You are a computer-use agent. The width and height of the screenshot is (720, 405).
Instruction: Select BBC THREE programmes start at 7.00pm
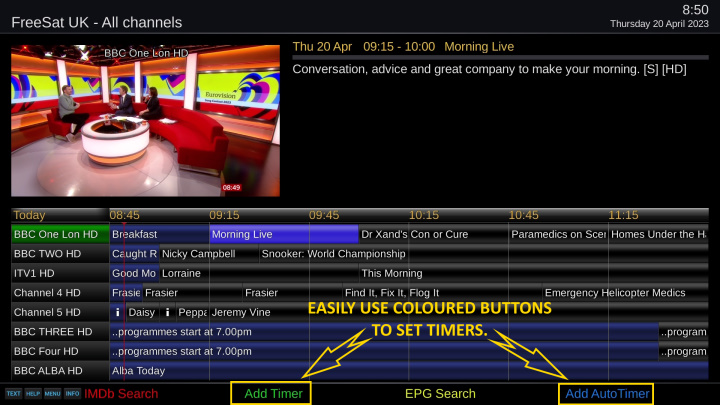(384, 332)
